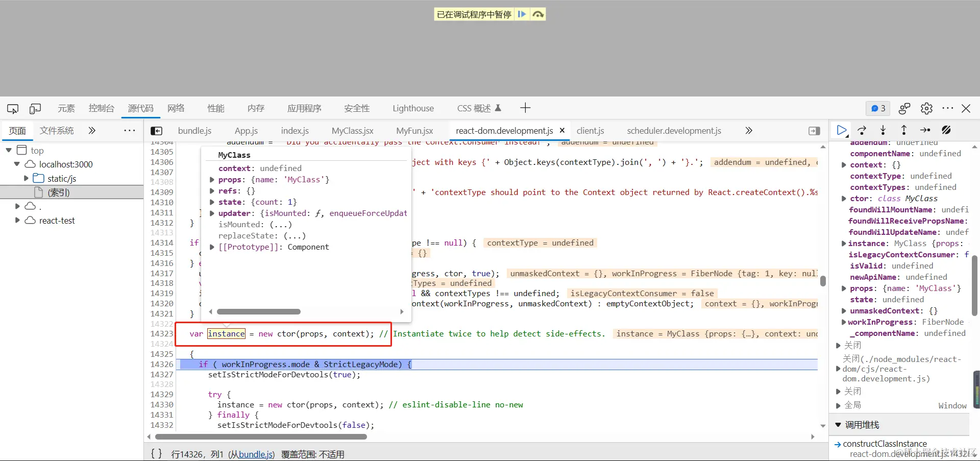Screen dimensions: 980x461
Task: Step into next function call
Action: click(883, 130)
